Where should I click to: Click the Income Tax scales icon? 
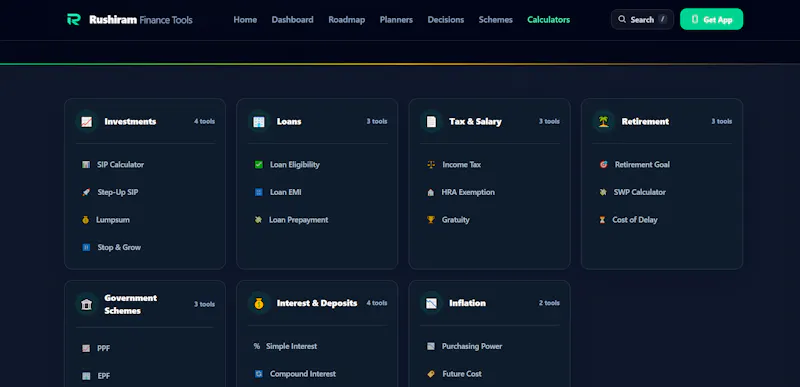point(431,165)
